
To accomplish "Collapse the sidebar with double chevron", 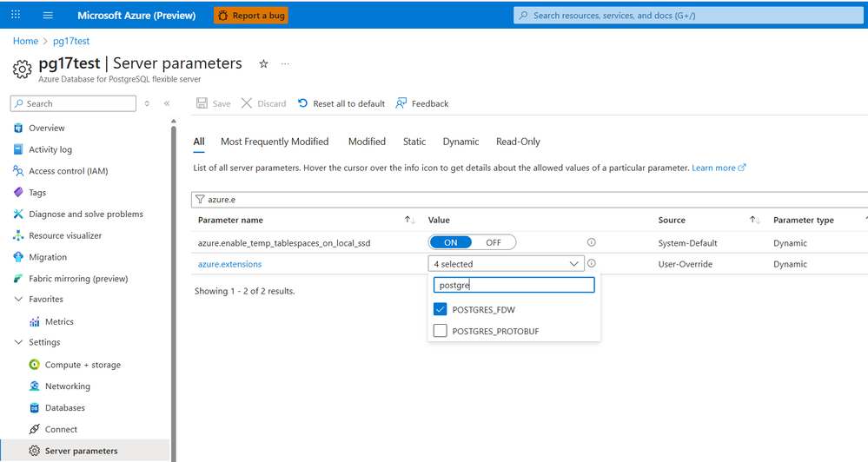I will click(167, 103).
